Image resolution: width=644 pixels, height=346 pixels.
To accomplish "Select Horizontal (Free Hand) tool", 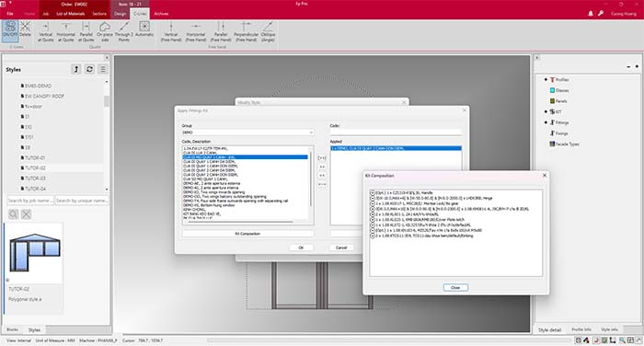I will tap(196, 31).
